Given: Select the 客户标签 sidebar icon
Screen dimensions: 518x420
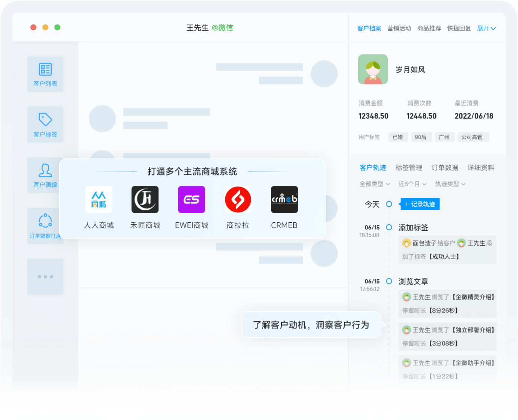Looking at the screenshot, I should click(45, 124).
